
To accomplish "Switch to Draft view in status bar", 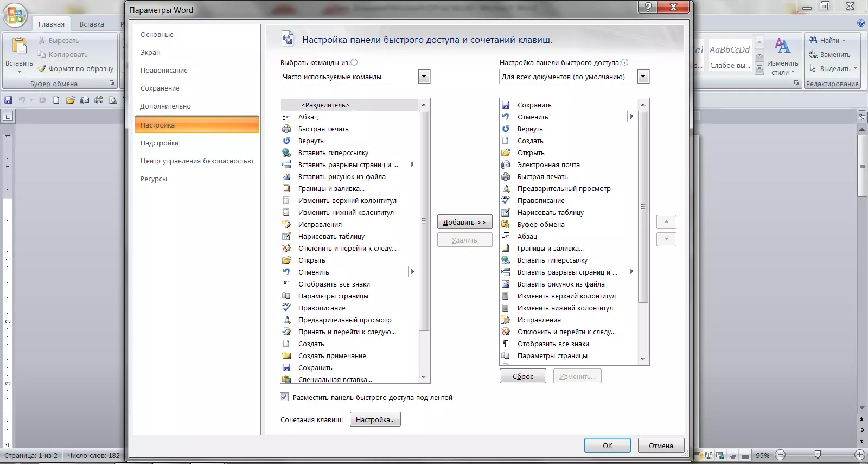I will [745, 455].
